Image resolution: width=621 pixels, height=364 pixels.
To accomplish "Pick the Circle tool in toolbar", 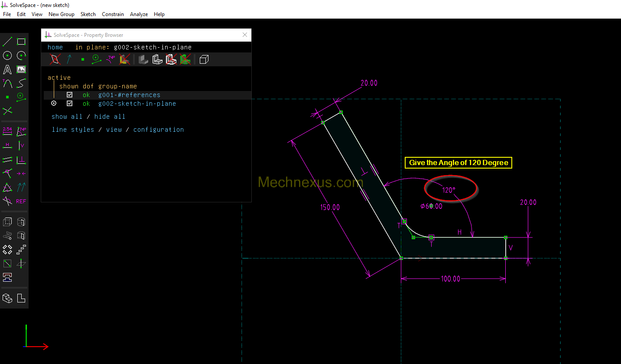I will [7, 55].
